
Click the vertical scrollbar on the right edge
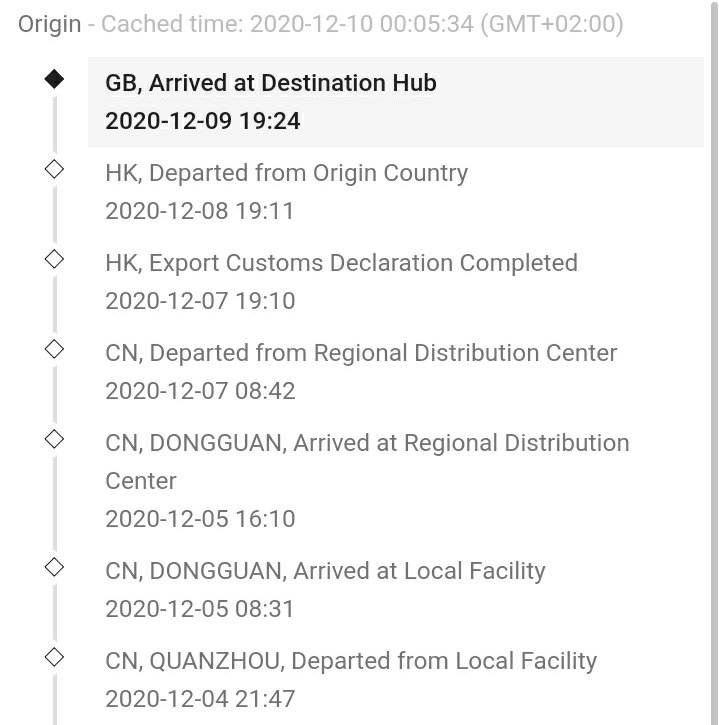(714, 362)
